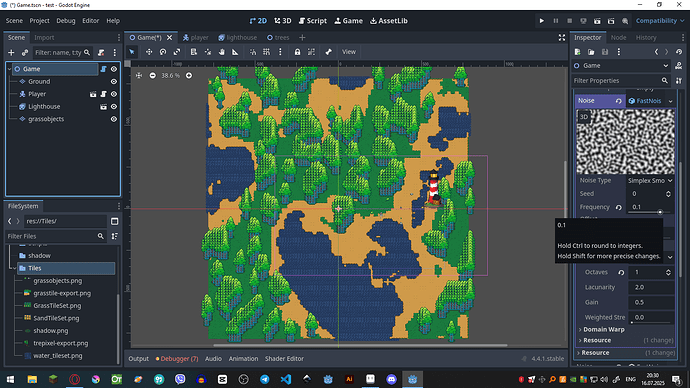
Task: Toggle grassobjects node visibility eye
Action: point(114,119)
